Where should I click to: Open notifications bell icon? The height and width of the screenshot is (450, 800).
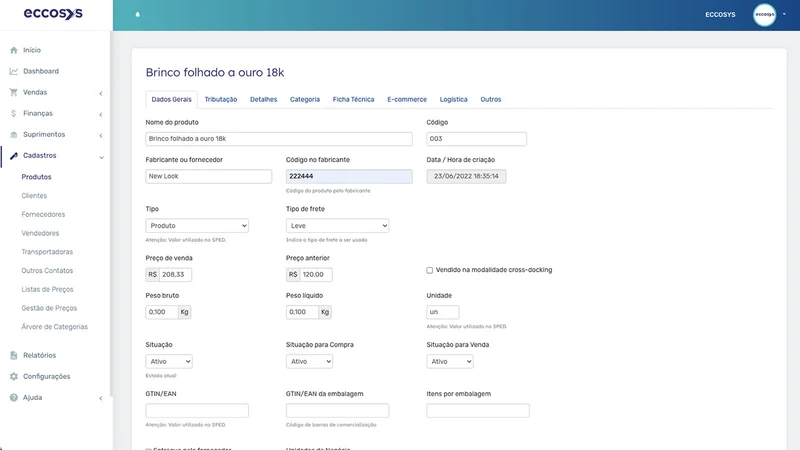138,14
